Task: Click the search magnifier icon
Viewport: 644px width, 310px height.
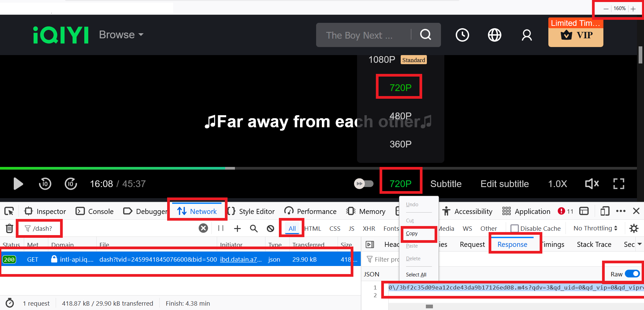Action: [426, 35]
